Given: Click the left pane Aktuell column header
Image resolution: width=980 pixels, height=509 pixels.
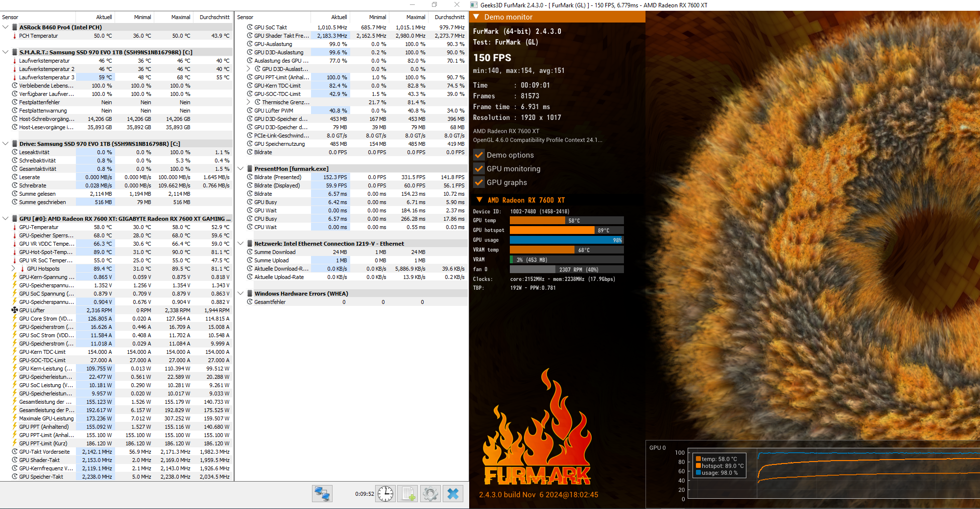Looking at the screenshot, I should 96,17.
